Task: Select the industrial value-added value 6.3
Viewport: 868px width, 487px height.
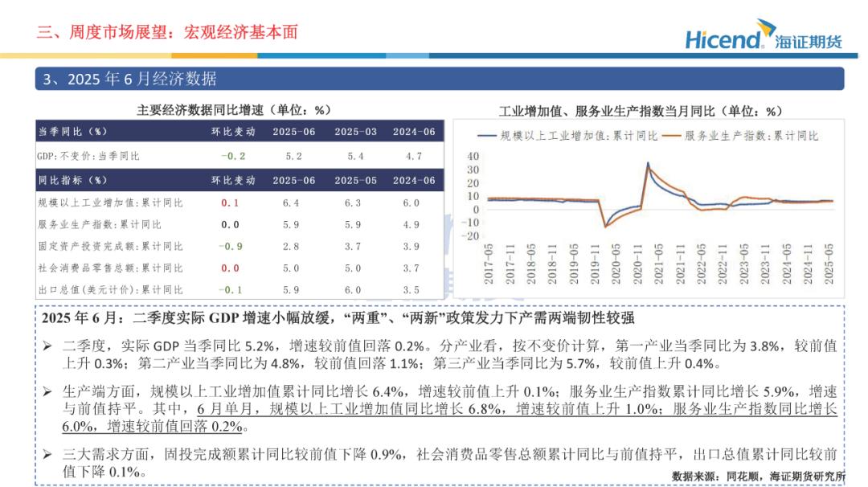Action: pos(353,203)
